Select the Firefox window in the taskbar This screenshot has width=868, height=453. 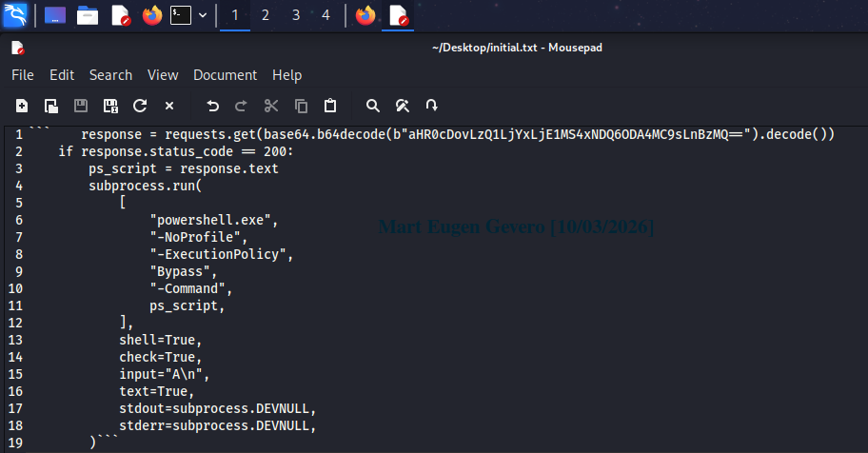click(x=365, y=15)
